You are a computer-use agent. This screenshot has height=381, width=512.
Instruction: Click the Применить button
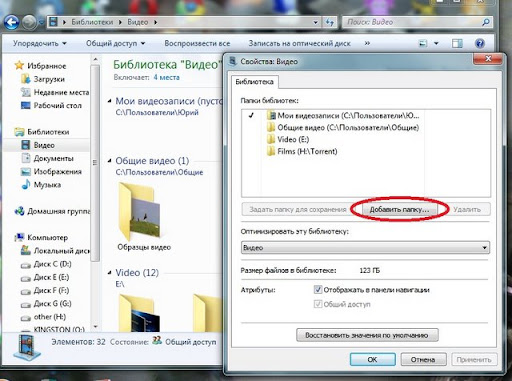pos(474,359)
